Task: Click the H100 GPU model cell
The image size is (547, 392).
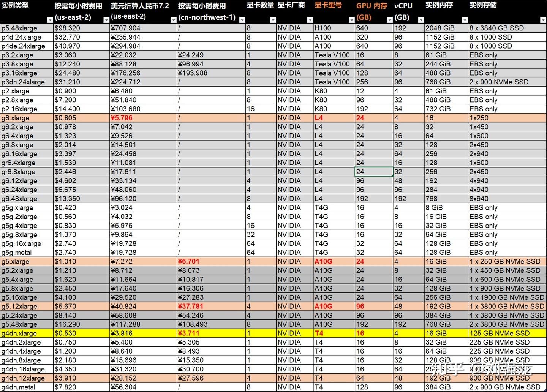Action: 334,28
